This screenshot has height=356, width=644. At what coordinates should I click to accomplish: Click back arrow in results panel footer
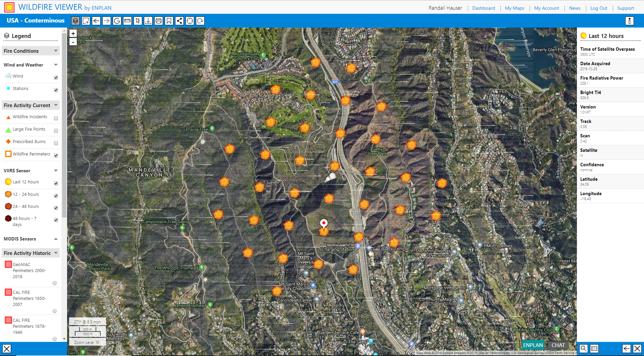(x=627, y=349)
